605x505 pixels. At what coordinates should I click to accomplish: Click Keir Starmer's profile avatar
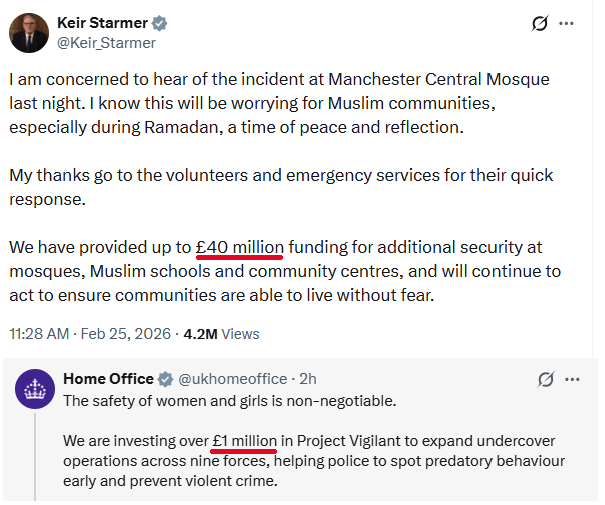(29, 33)
